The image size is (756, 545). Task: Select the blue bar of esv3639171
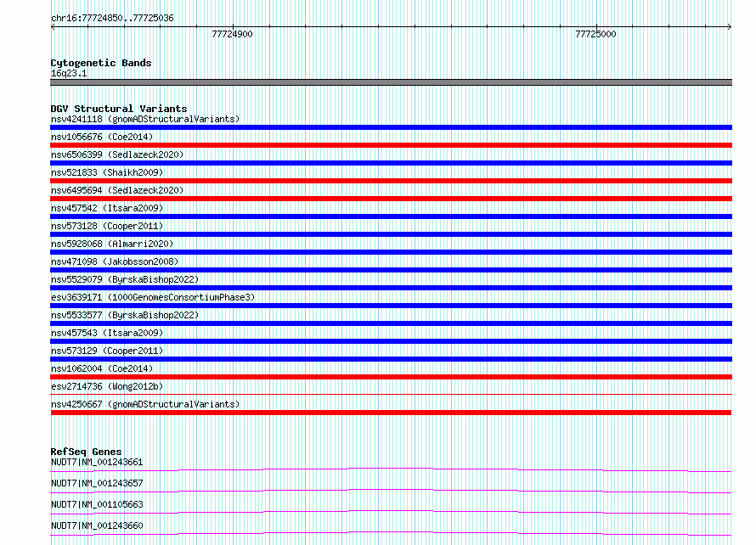(391, 306)
